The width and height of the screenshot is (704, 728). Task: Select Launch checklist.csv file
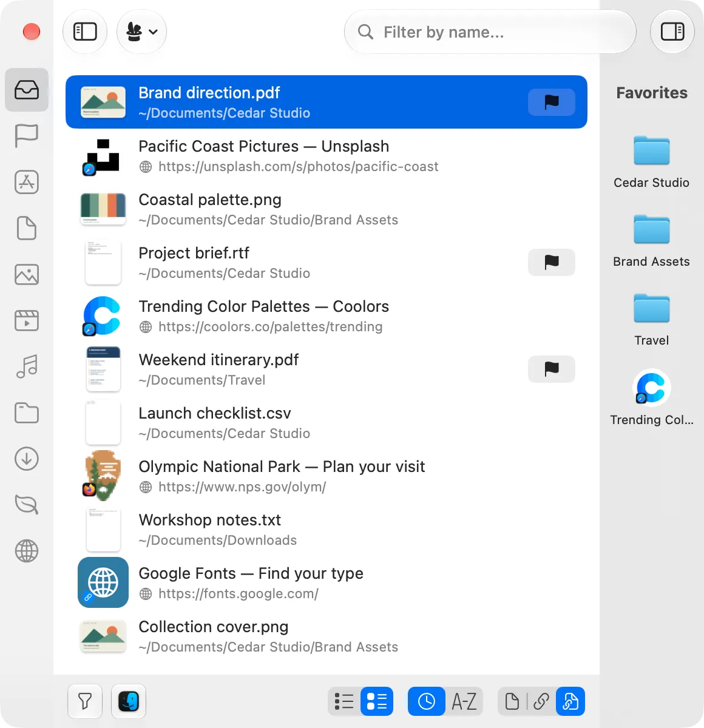pyautogui.click(x=327, y=422)
